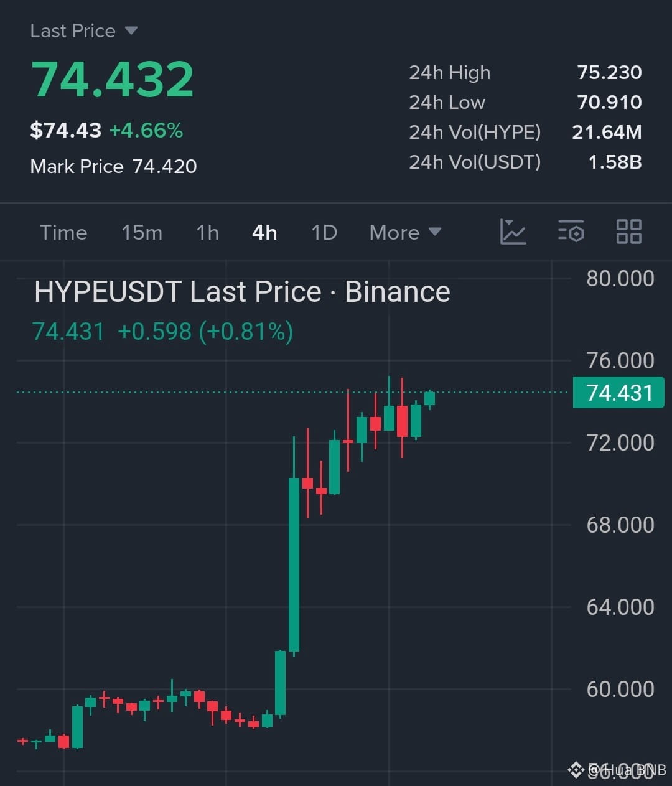Click the 24h High value 75.230

click(x=609, y=72)
